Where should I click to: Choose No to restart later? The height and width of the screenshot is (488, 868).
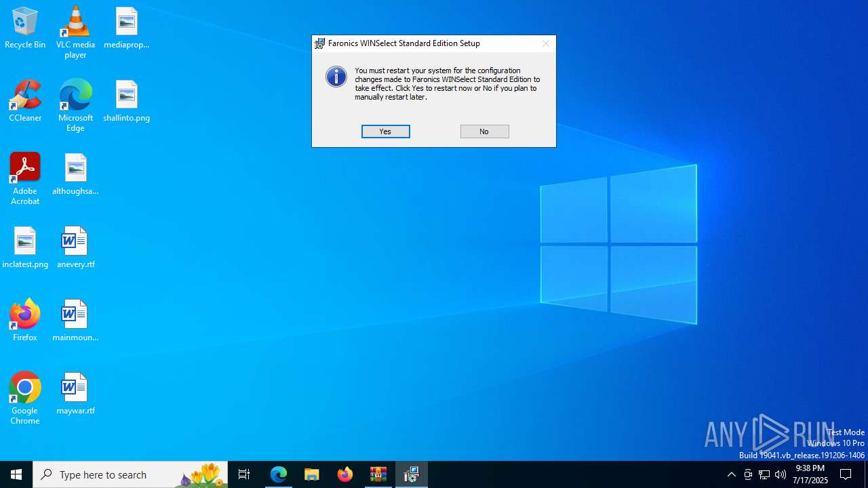[x=484, y=131]
